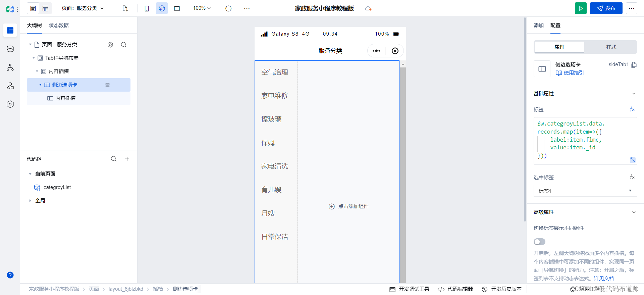Copy the sideTab1 component ID icon
This screenshot has width=644, height=295.
pyautogui.click(x=634, y=64)
